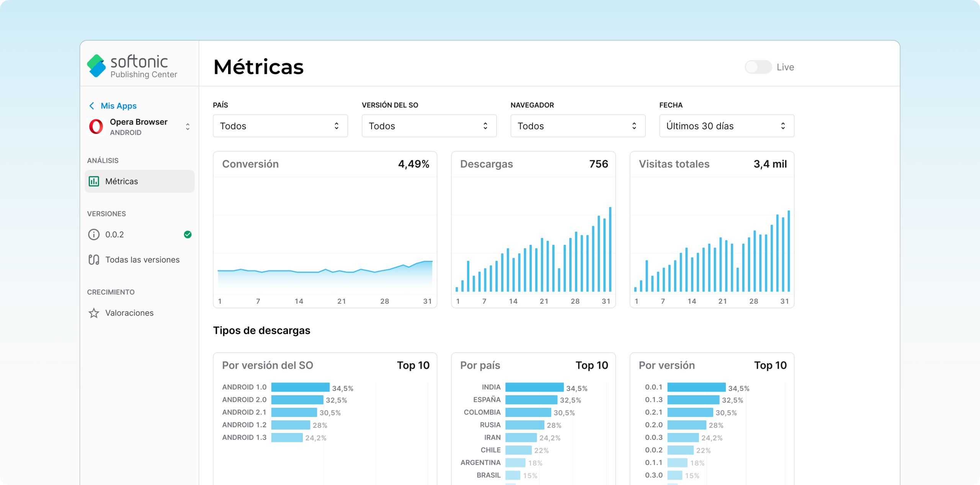Expand the Opera Browser app switcher arrows

188,127
